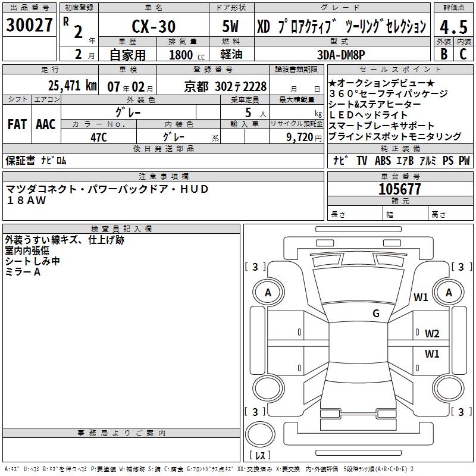
Task: Select the fuel type 軽油
Action: click(231, 54)
